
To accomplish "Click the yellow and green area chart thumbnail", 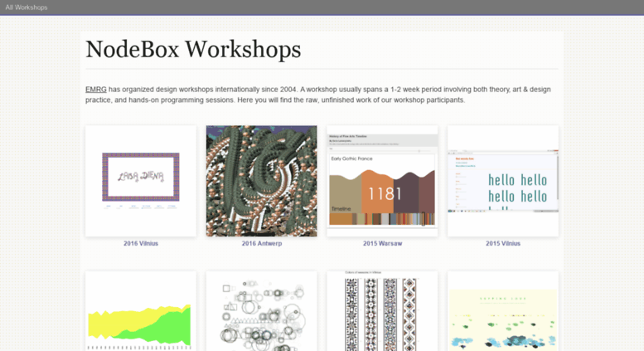I will pyautogui.click(x=141, y=310).
